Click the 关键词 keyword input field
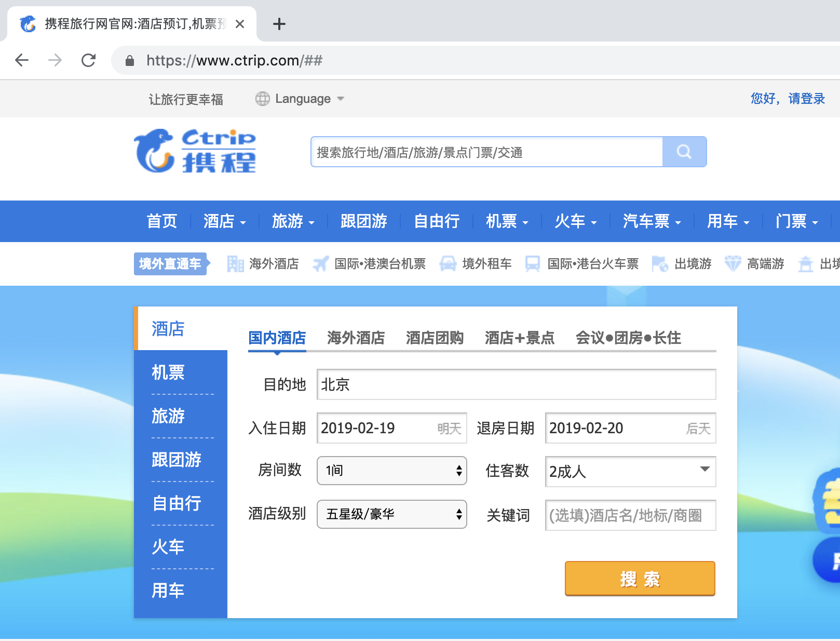The image size is (840, 641). tap(631, 515)
